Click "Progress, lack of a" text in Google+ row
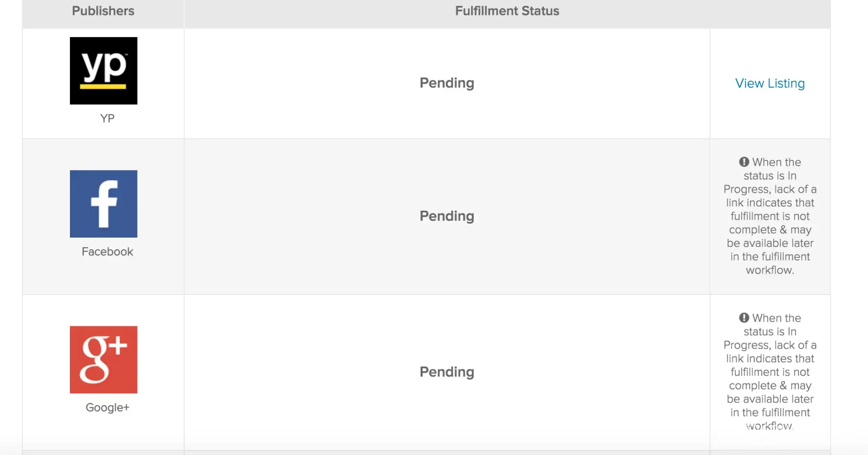Image resolution: width=868 pixels, height=455 pixels. (770, 345)
